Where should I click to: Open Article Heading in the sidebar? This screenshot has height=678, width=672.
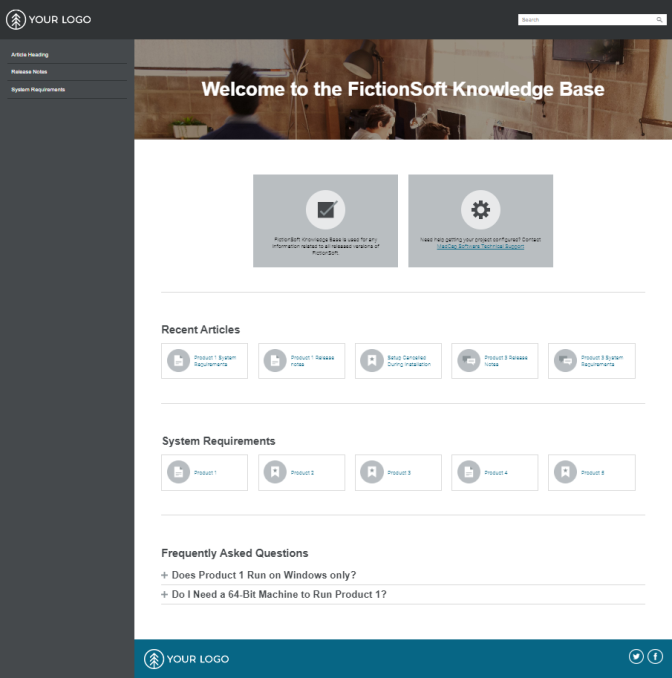coord(30,54)
